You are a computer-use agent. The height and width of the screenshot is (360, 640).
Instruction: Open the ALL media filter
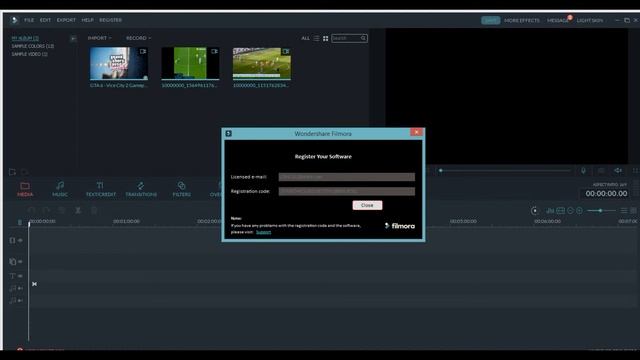pyautogui.click(x=305, y=38)
